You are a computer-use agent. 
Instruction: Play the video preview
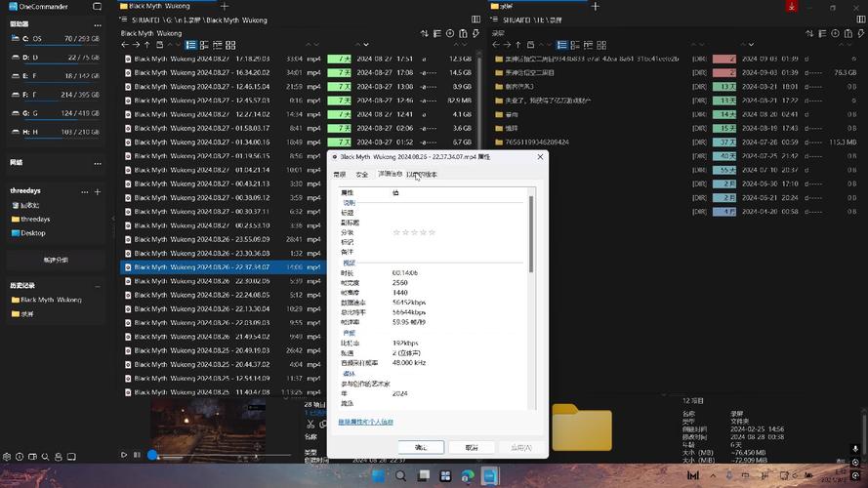click(124, 455)
